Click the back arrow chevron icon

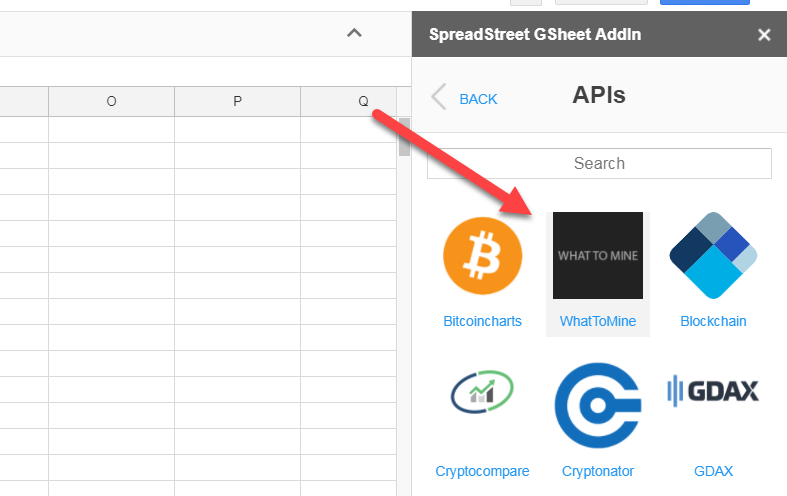tap(439, 96)
